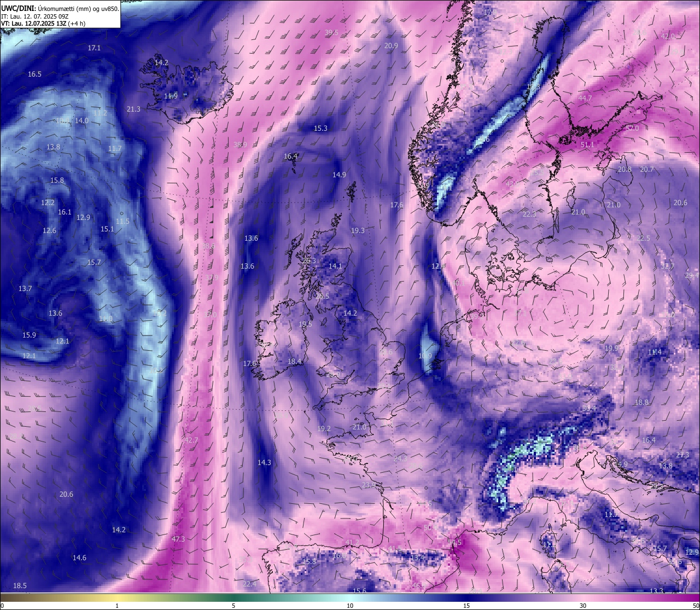700x610 pixels.
Task: Click the colorbar tick label 1
Action: 117,606
